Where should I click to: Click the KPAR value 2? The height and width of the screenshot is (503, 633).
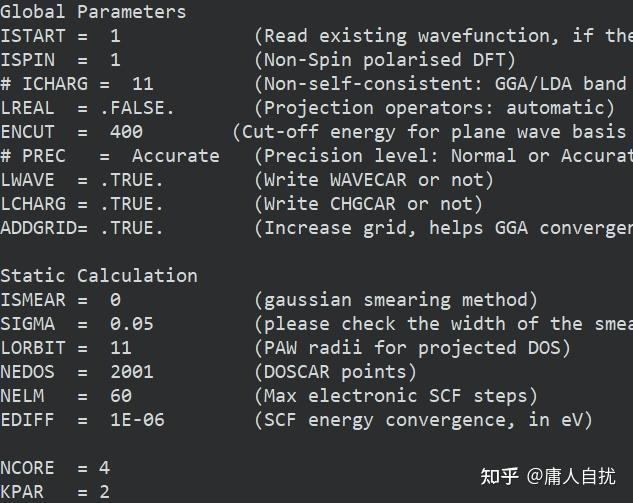[104, 492]
